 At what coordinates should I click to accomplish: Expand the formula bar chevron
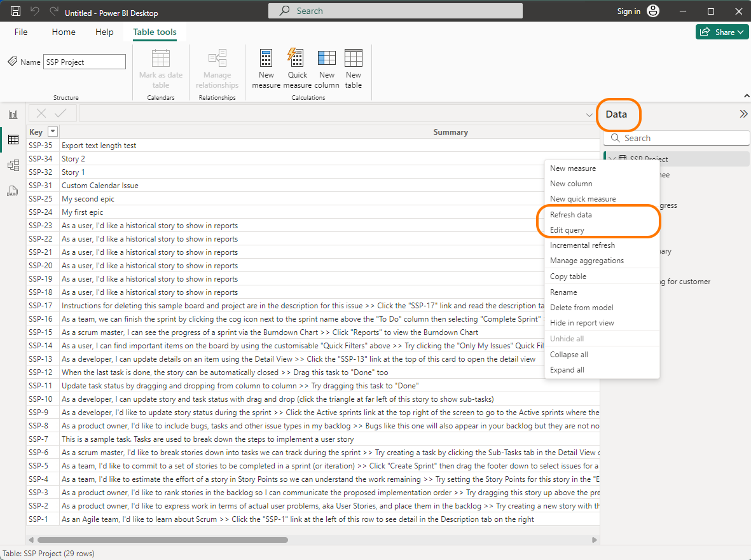(x=589, y=114)
